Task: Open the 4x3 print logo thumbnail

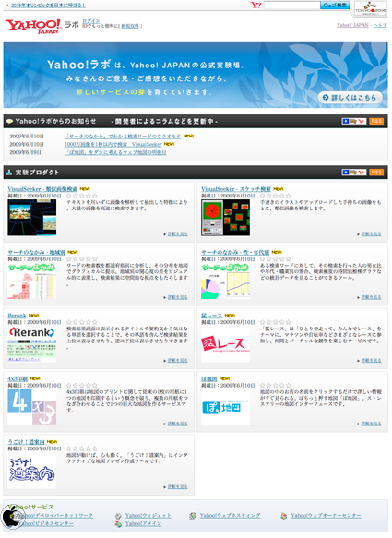Action: (x=32, y=407)
